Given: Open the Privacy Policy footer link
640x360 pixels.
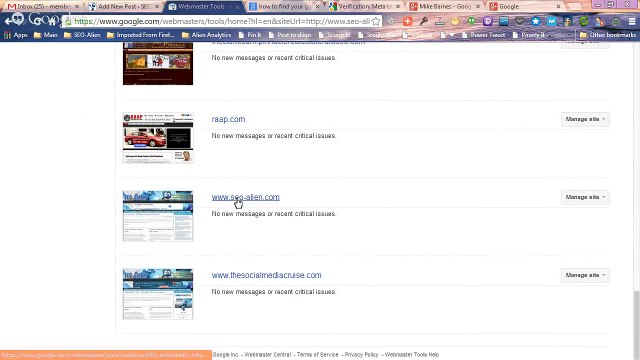Looking at the screenshot, I should pyautogui.click(x=361, y=355).
